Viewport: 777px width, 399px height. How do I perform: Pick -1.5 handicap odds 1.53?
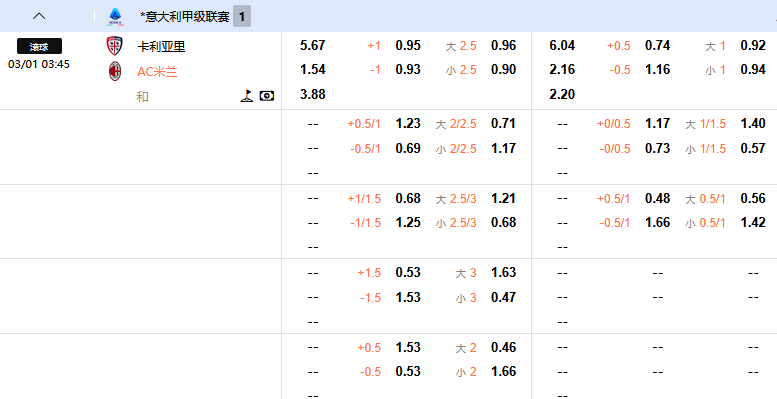tap(408, 297)
